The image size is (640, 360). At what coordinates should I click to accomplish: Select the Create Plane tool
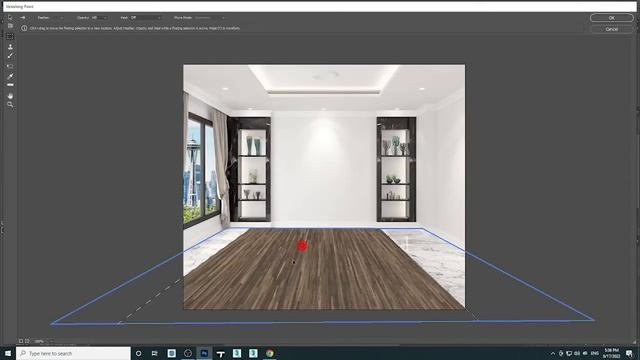[10, 26]
